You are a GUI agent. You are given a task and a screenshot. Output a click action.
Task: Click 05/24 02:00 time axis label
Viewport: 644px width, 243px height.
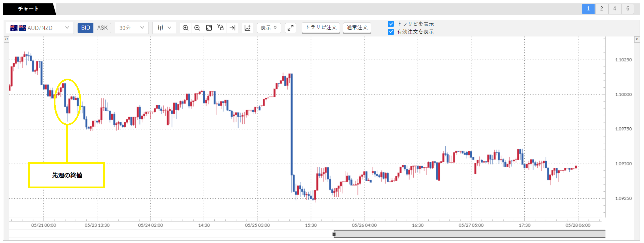tap(151, 225)
